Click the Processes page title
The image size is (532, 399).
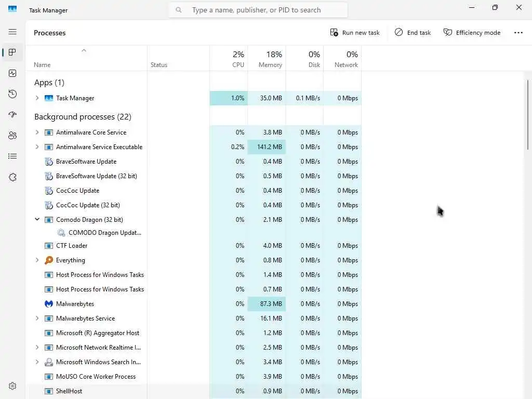point(49,33)
